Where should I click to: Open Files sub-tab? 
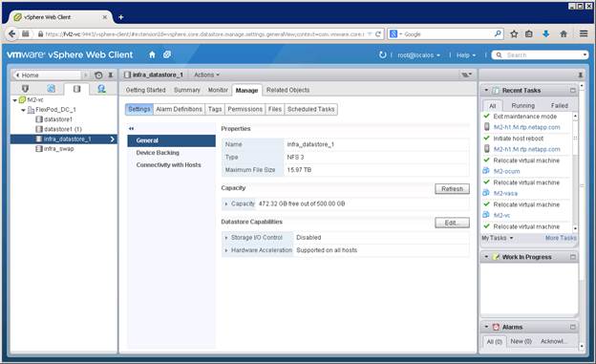pyautogui.click(x=275, y=109)
